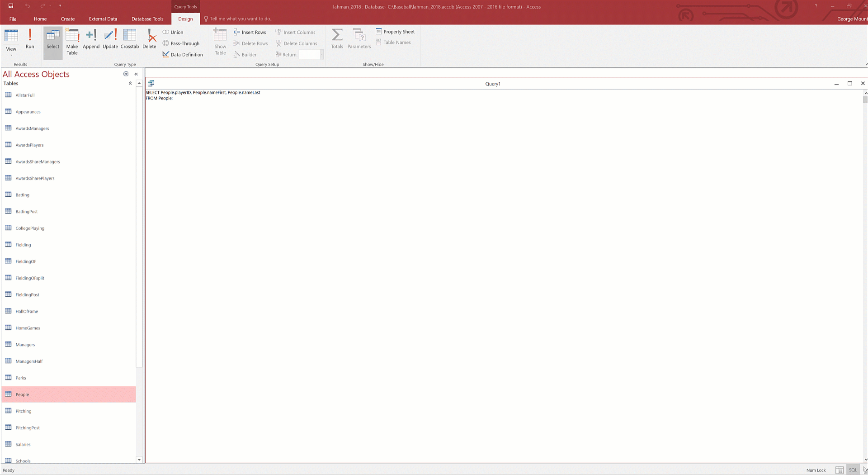Select the AwardsPlayers table

[x=69, y=145]
